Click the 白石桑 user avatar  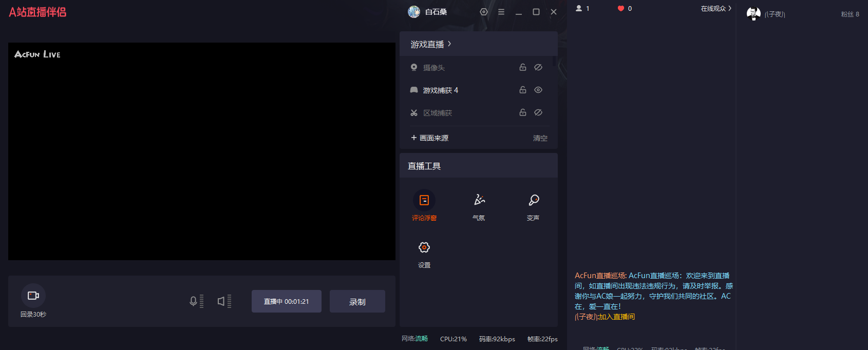pos(414,12)
